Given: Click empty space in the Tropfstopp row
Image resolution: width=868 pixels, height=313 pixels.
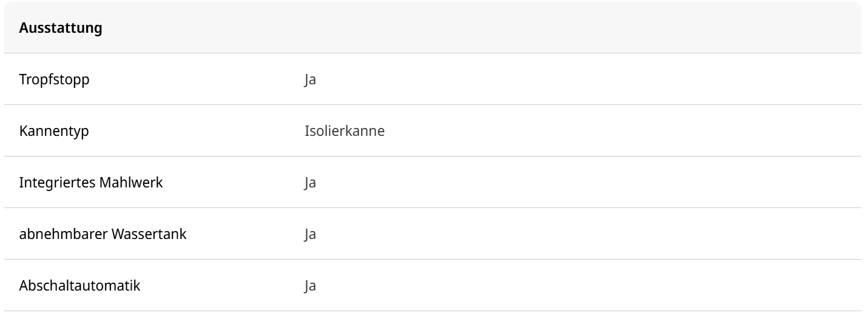Looking at the screenshot, I should coord(576,80).
